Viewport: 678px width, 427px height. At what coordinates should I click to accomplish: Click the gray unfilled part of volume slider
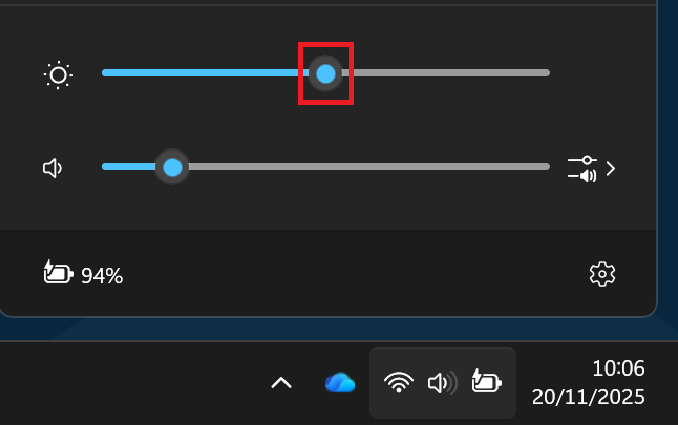pyautogui.click(x=370, y=166)
